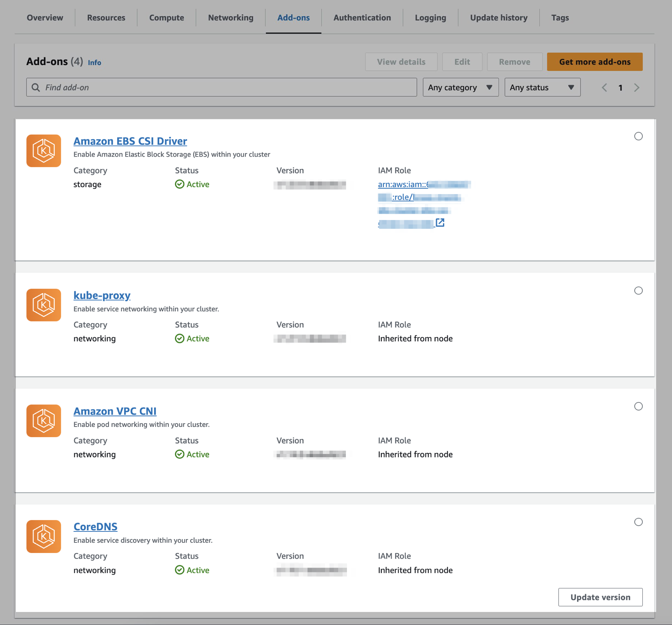
Task: Open the Update history tab
Action: [x=499, y=17]
